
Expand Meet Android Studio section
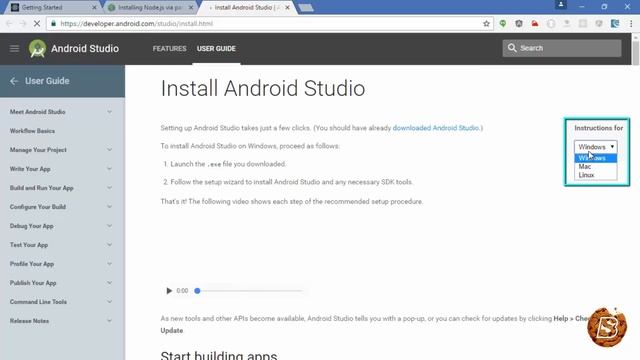point(109,112)
